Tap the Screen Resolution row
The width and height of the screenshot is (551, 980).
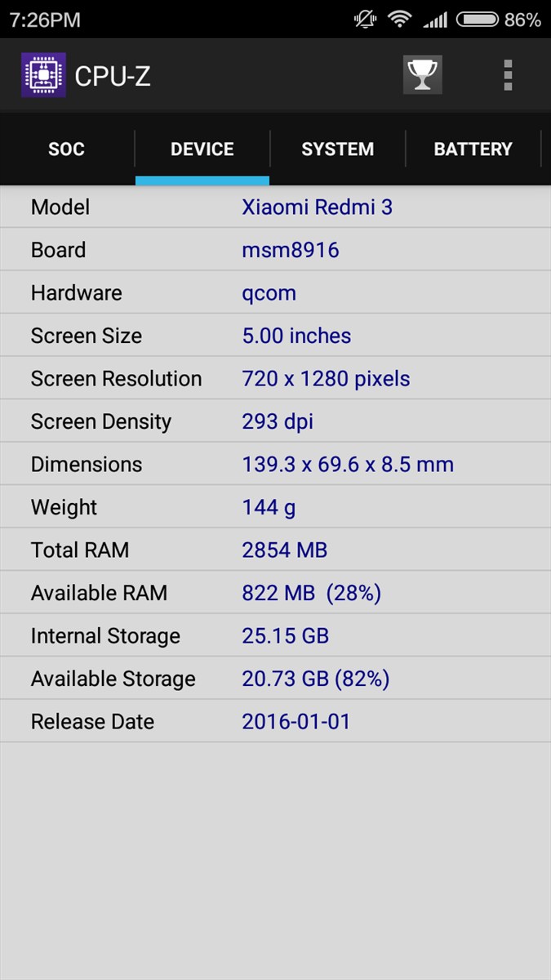click(x=275, y=379)
